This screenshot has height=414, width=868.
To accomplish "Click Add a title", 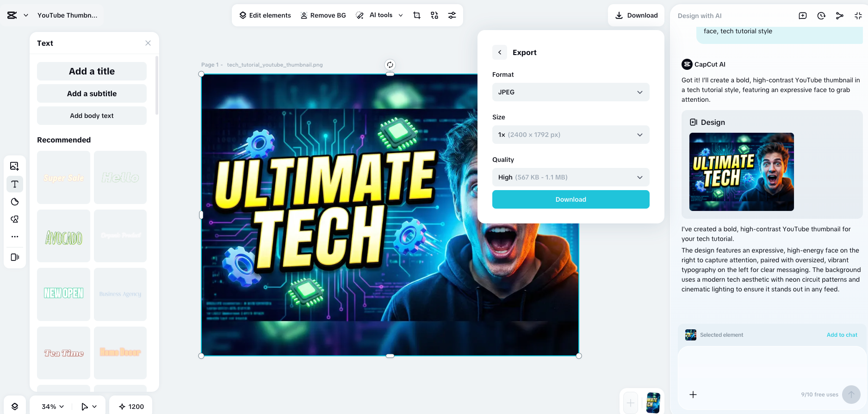I will (x=92, y=71).
